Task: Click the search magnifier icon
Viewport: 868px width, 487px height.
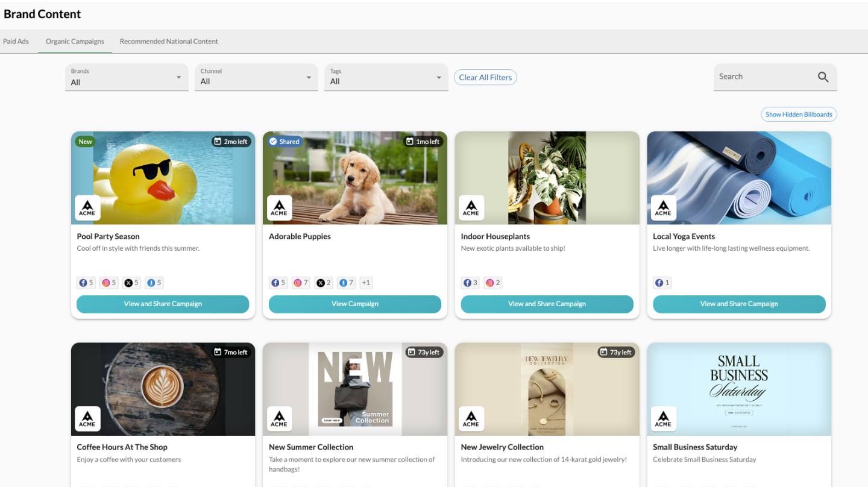Action: (x=823, y=77)
